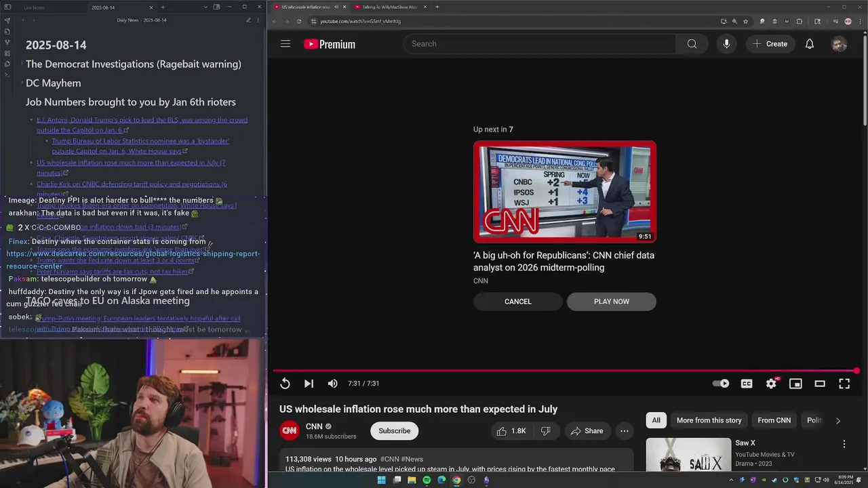
Task: Share the CNN inflation video
Action: (x=587, y=431)
